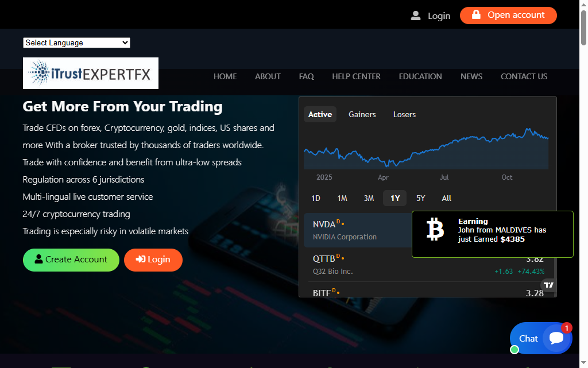The image size is (588, 368).
Task: Click the TradingView logo in the market widget
Action: click(x=548, y=285)
